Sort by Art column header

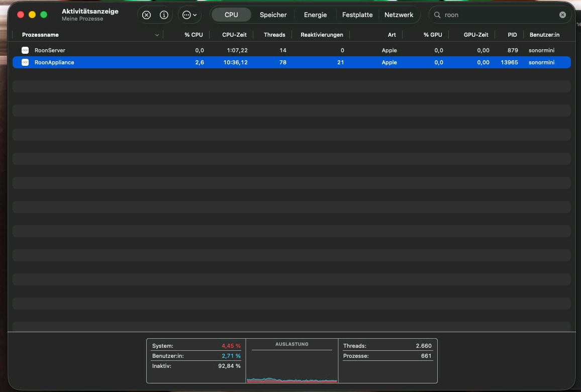pos(392,35)
